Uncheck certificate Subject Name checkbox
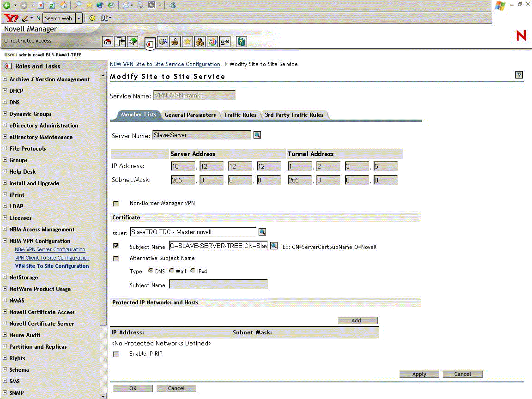 [116, 246]
